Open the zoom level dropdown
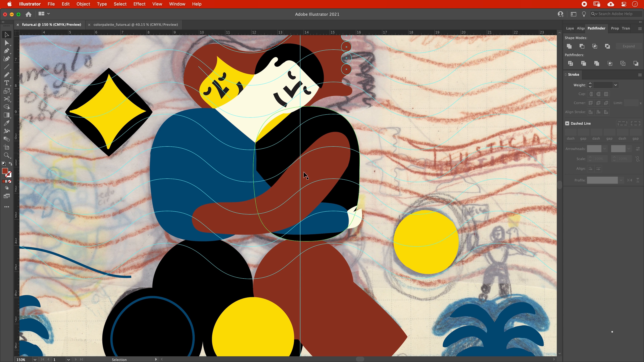644x362 pixels. click(35, 359)
